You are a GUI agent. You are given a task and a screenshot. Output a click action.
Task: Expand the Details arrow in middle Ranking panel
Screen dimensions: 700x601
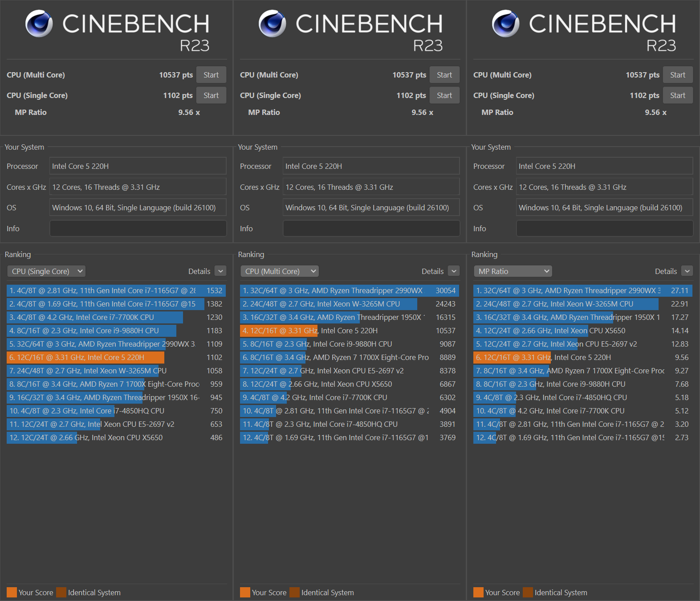[454, 271]
